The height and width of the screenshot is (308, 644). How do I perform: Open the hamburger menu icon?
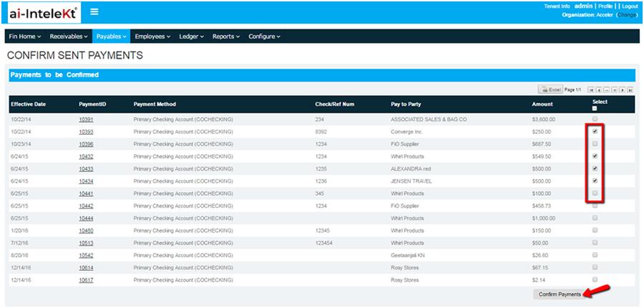(94, 11)
